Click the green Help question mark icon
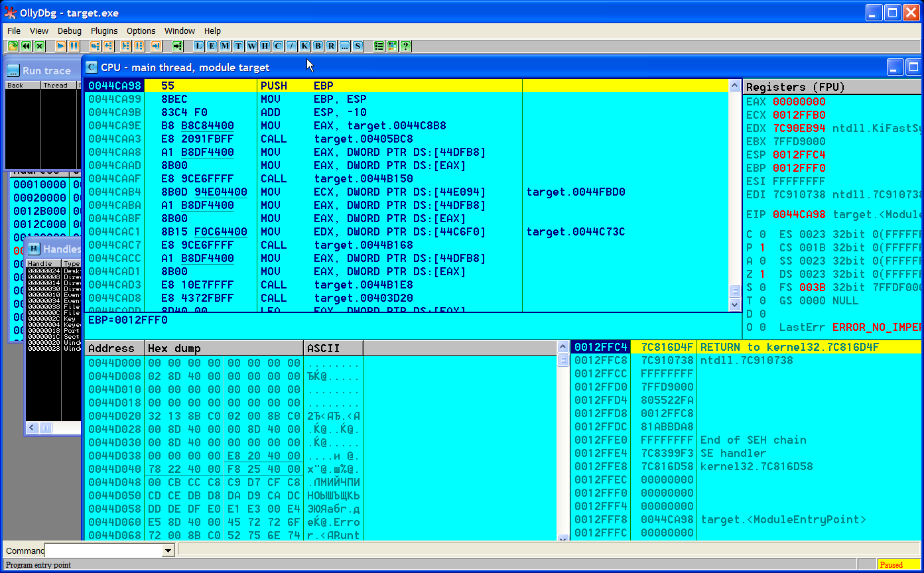 [405, 46]
